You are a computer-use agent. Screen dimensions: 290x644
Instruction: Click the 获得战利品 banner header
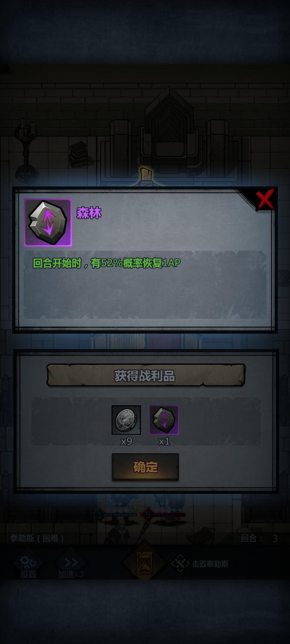pos(145,376)
